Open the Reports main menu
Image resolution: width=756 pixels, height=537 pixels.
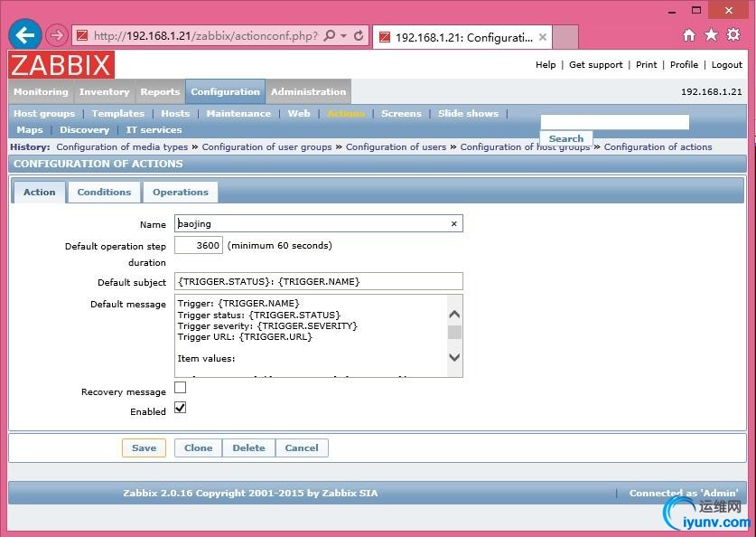[160, 91]
